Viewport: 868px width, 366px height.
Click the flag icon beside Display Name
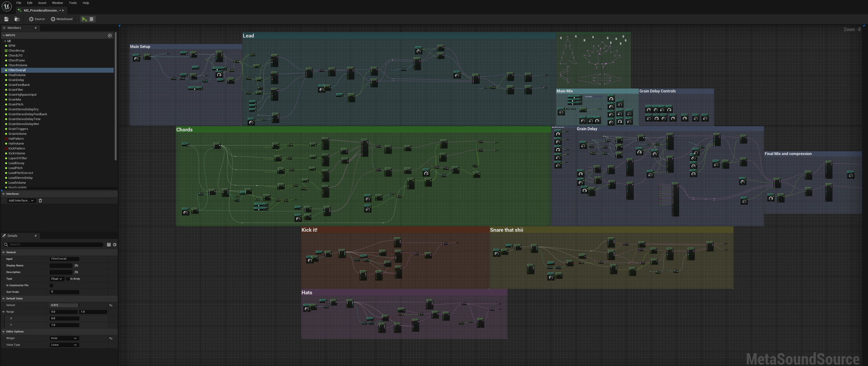[76, 266]
